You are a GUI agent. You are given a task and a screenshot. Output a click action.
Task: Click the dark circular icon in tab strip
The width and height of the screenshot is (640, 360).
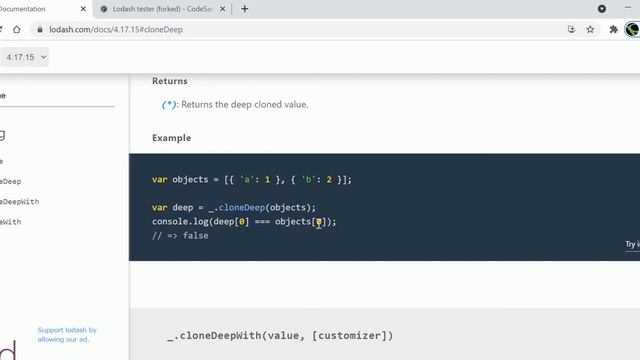point(602,9)
